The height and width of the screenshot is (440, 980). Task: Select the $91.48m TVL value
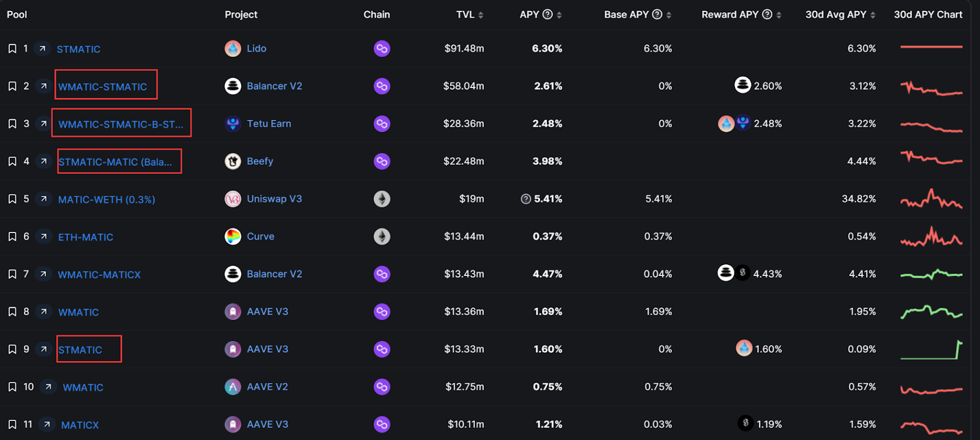[x=464, y=48]
